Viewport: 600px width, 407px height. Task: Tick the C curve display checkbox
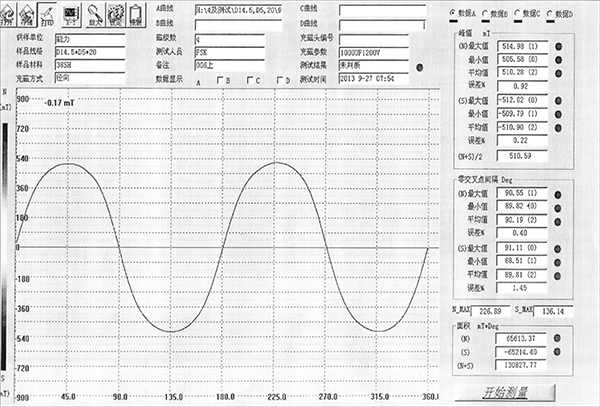(x=250, y=81)
